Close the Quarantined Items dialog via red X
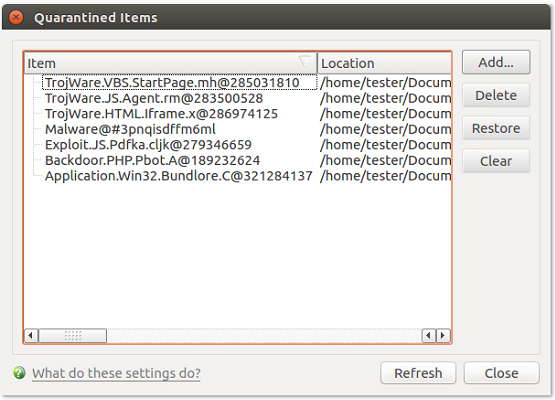 click(x=16, y=17)
